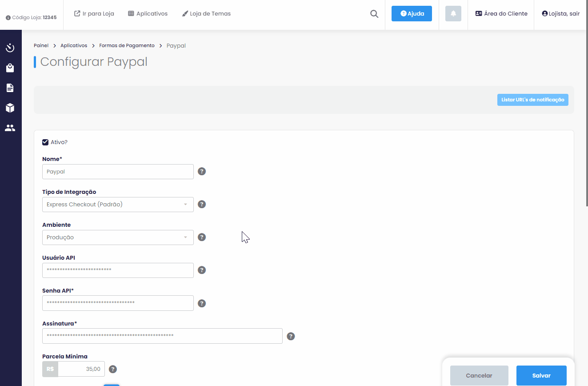The image size is (588, 386).
Task: Click help icon next to Usuário API
Action: (x=202, y=270)
